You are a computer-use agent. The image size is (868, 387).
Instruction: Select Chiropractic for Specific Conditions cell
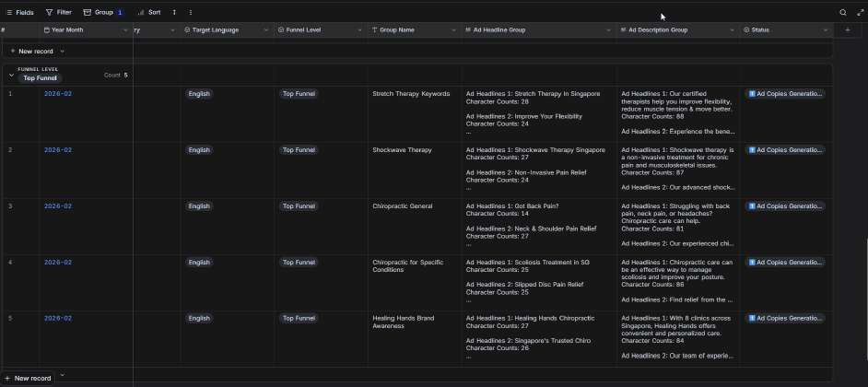[415, 283]
